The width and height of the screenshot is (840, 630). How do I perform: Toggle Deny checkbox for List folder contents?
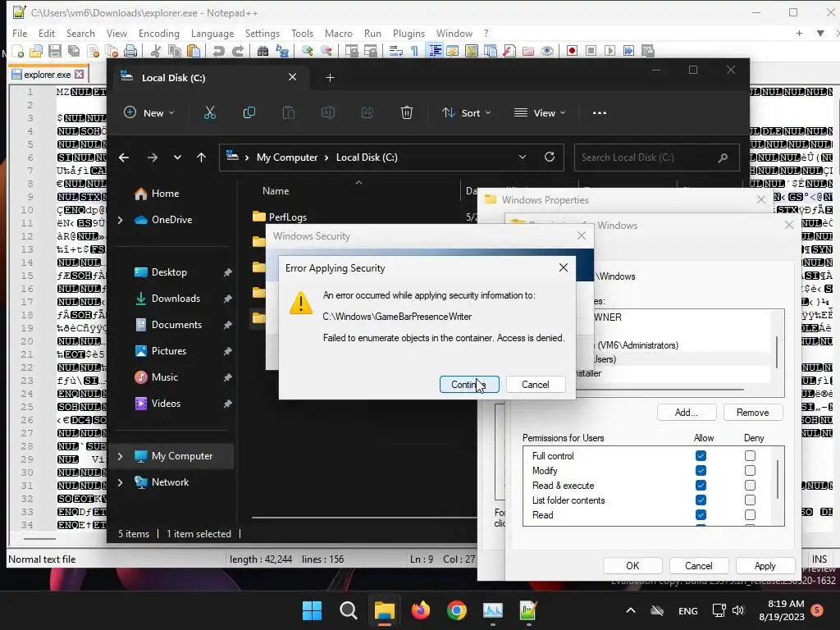coord(750,500)
